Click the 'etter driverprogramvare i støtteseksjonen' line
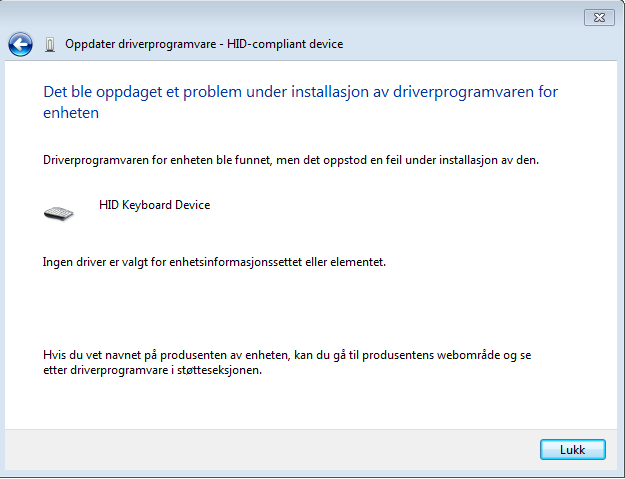Image resolution: width=625 pixels, height=479 pixels. tap(152, 370)
